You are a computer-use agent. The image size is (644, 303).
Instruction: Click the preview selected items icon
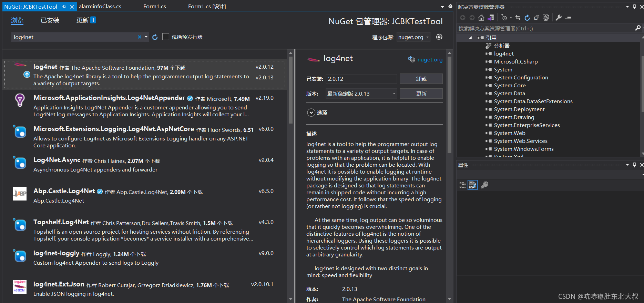(568, 18)
